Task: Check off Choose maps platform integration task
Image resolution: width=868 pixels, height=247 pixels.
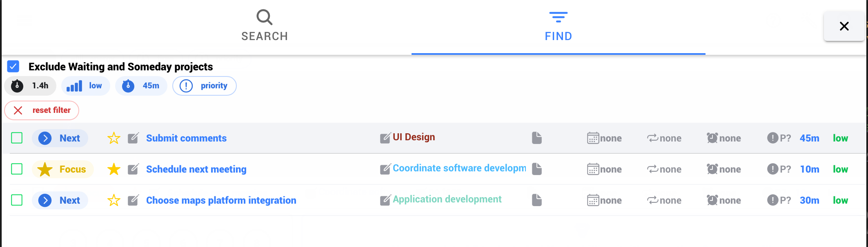Action: point(17,200)
